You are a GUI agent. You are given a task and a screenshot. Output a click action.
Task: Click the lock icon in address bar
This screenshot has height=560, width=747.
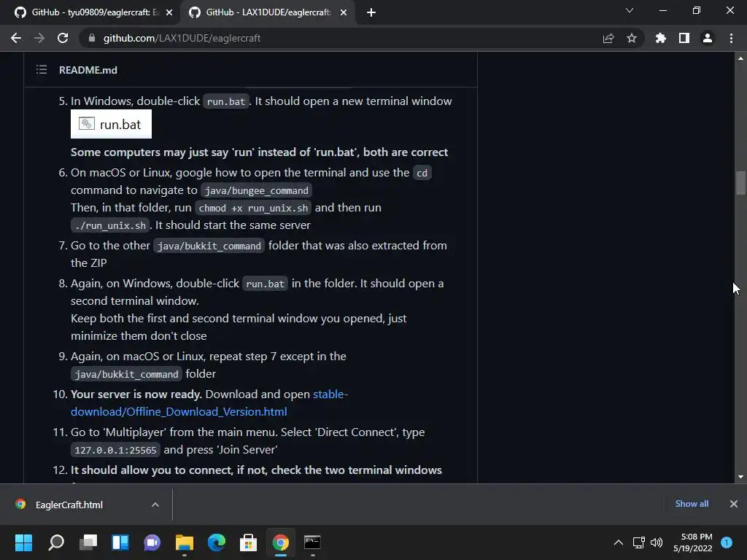pos(92,38)
